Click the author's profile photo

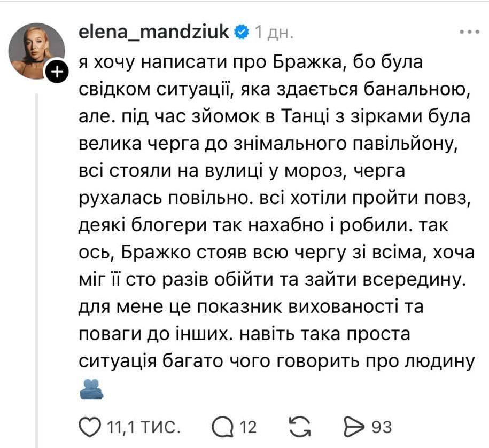point(36,50)
